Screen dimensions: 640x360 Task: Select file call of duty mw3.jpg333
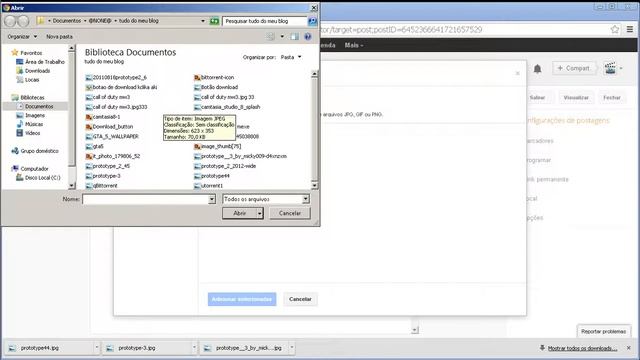coord(117,107)
